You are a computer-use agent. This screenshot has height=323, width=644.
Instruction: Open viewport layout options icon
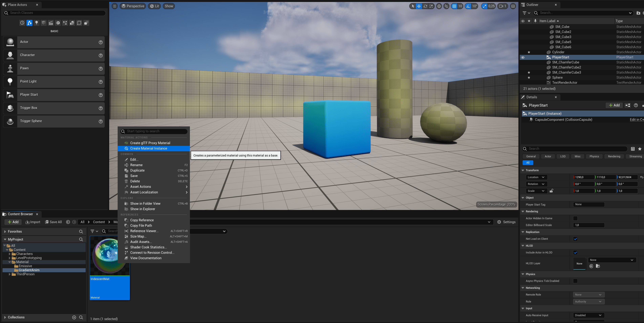[x=513, y=6]
